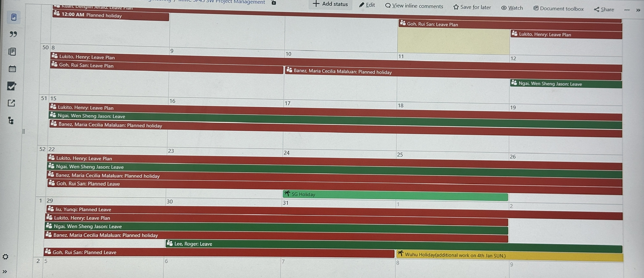Click View inline comments

point(414,6)
